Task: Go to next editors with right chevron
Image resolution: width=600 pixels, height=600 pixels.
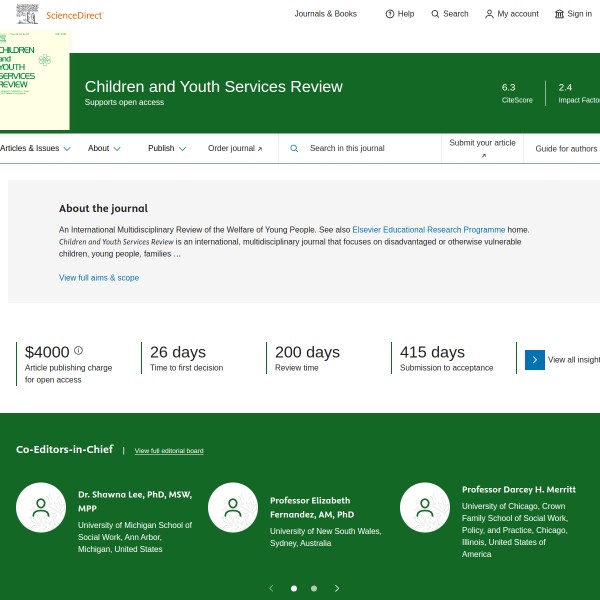Action: (337, 588)
